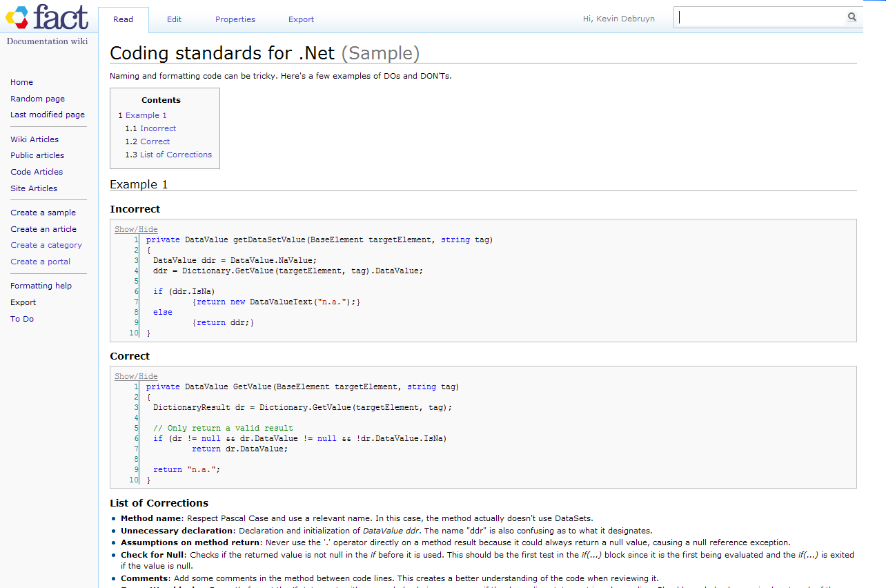Click 'Documentation wiki' under the logo
The width and height of the screenshot is (886, 588).
tap(47, 41)
